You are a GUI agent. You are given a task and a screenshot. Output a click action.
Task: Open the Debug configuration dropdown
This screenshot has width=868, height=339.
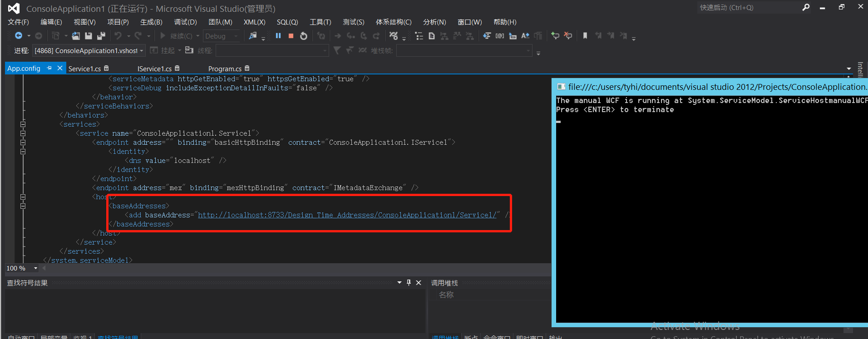tap(236, 36)
